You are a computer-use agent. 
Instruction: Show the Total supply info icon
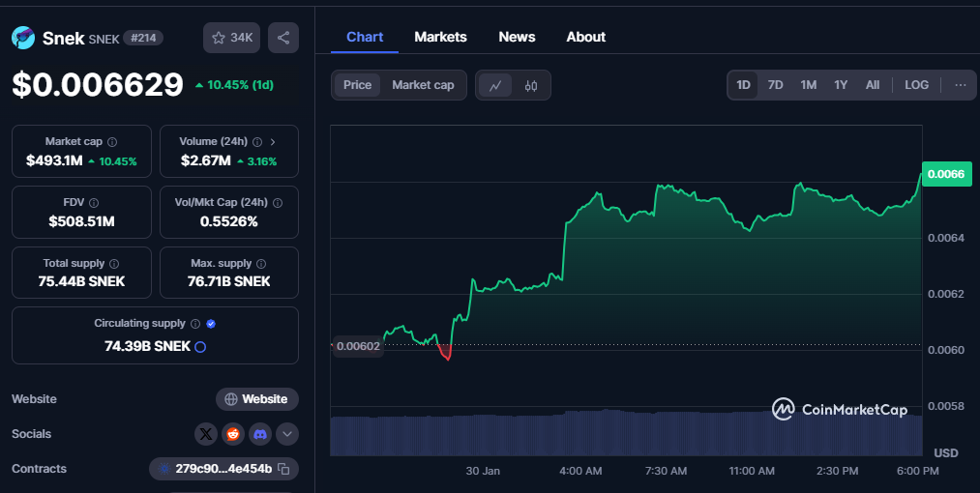(x=114, y=264)
